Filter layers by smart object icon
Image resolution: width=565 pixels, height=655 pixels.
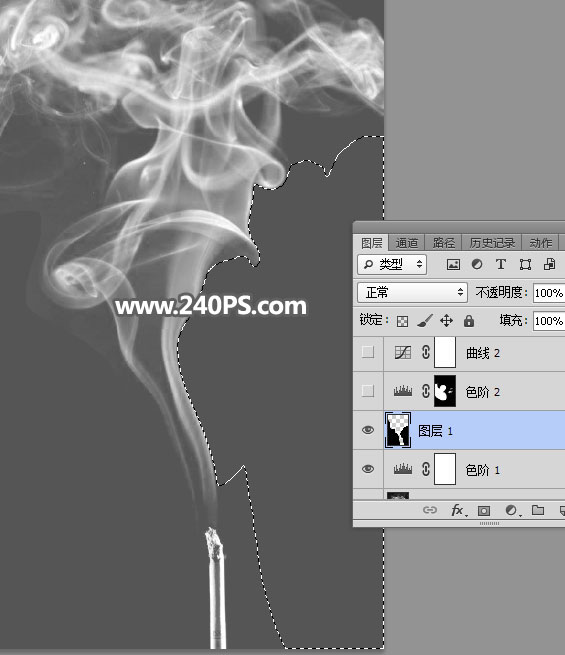(549, 264)
